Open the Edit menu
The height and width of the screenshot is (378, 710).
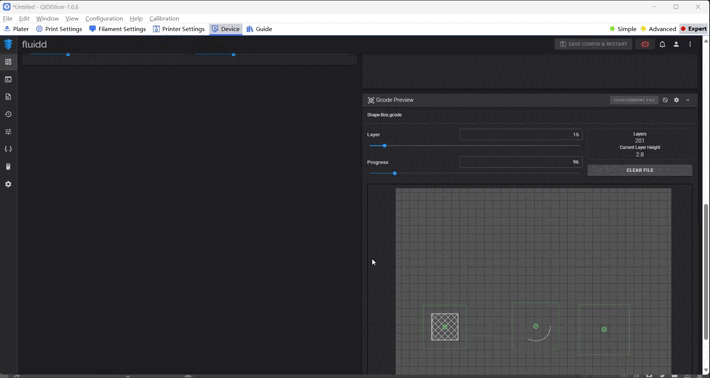point(24,19)
